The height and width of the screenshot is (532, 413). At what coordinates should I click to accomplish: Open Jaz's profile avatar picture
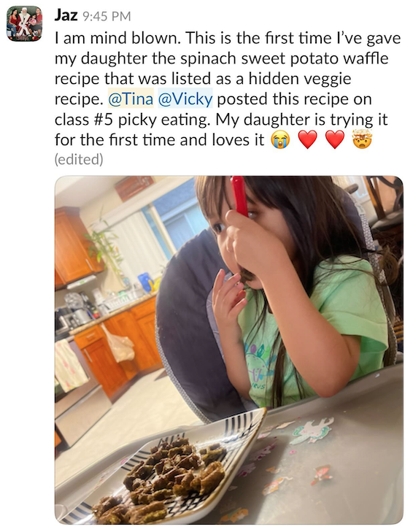click(24, 23)
